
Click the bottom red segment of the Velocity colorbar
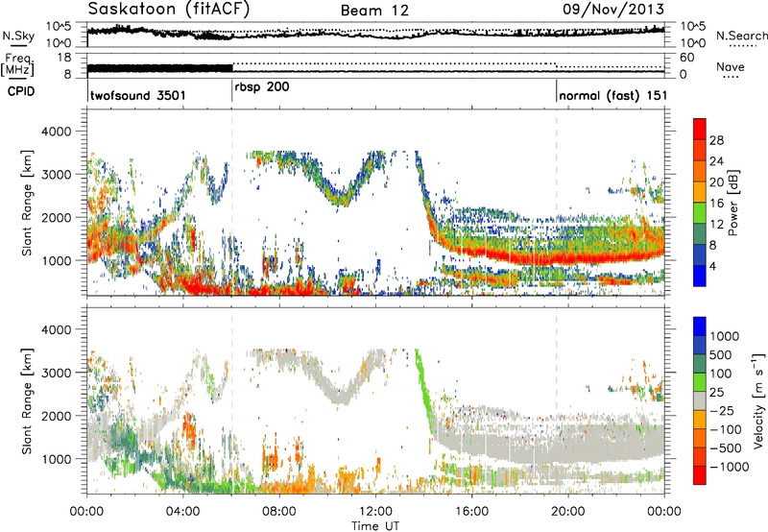click(700, 475)
